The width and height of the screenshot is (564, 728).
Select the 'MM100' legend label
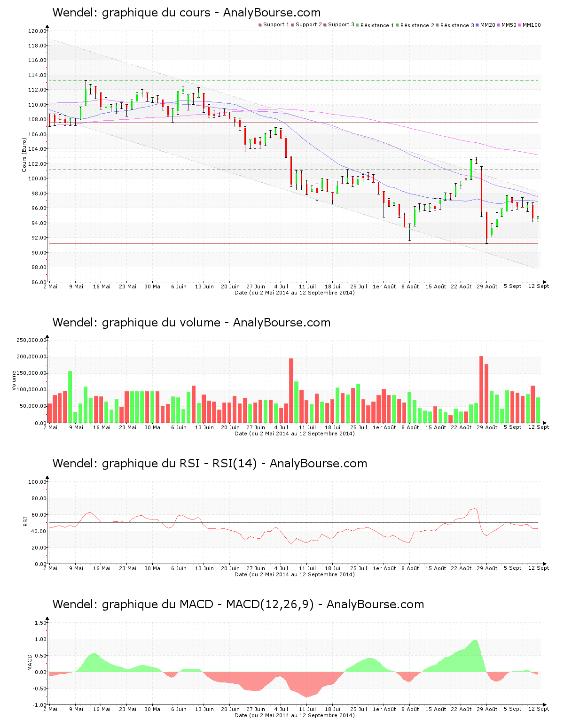(532, 25)
